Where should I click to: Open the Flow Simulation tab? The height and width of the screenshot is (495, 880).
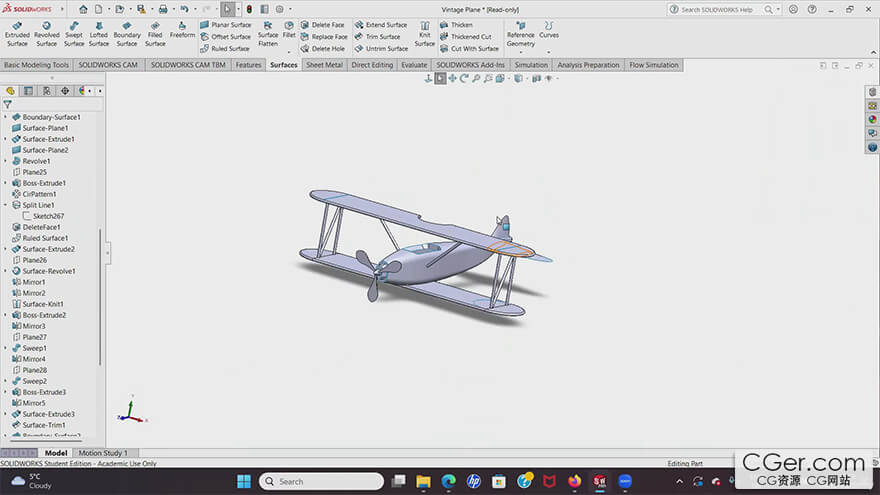(x=653, y=65)
